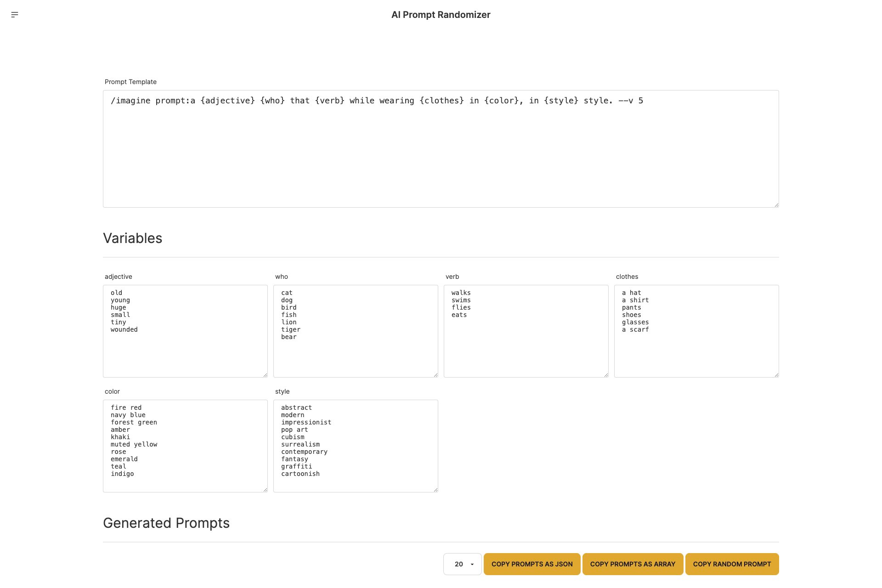Click into the color variable list

pyautogui.click(x=184, y=446)
